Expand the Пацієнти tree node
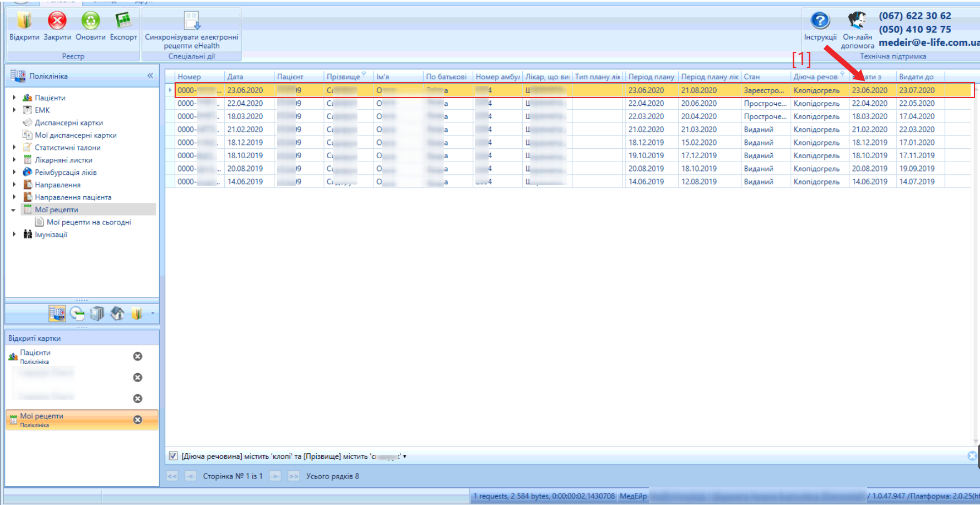The width and height of the screenshot is (980, 505). [x=14, y=98]
